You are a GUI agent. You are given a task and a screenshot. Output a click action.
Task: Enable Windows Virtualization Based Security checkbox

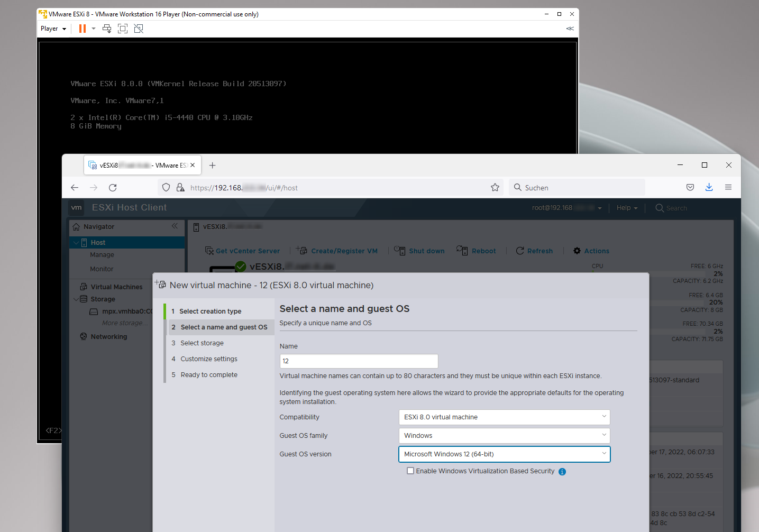(410, 471)
